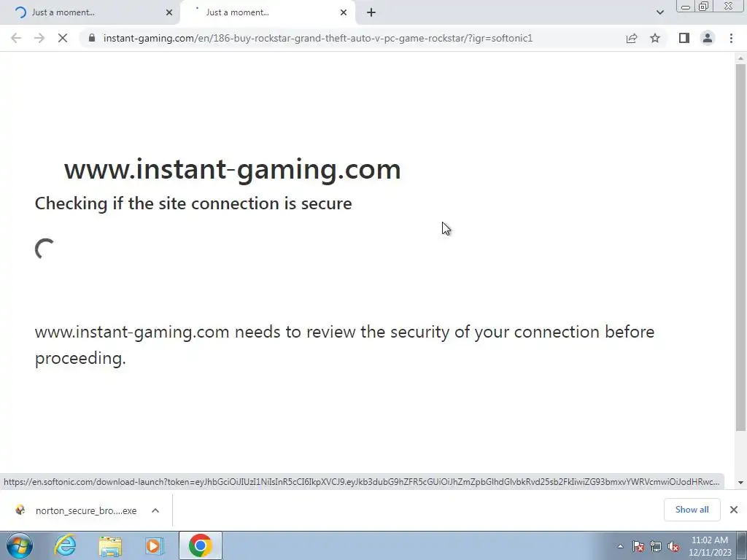Open the Chrome three-dot menu
Image resolution: width=747 pixels, height=560 pixels.
click(x=731, y=38)
